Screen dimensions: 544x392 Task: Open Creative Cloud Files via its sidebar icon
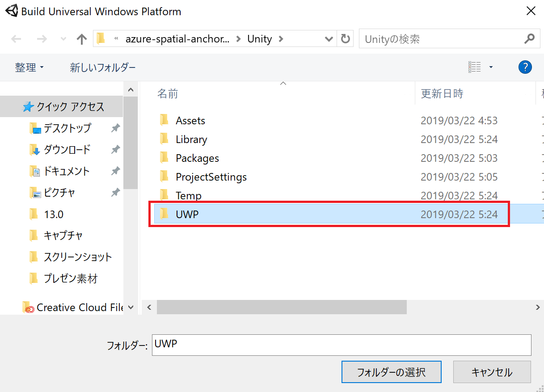tap(29, 307)
